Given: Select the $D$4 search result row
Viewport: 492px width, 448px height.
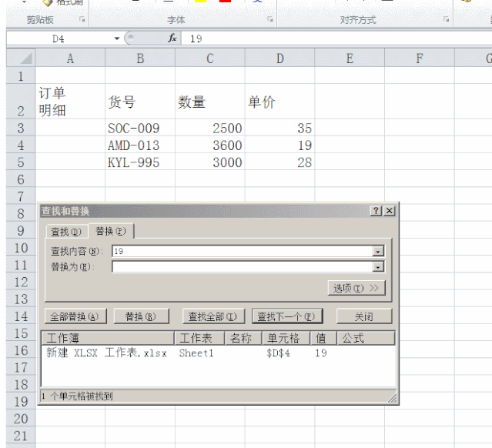Looking at the screenshot, I should 218,353.
